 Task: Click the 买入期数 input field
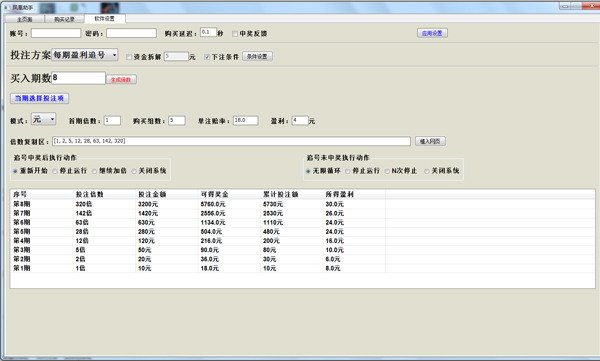78,78
